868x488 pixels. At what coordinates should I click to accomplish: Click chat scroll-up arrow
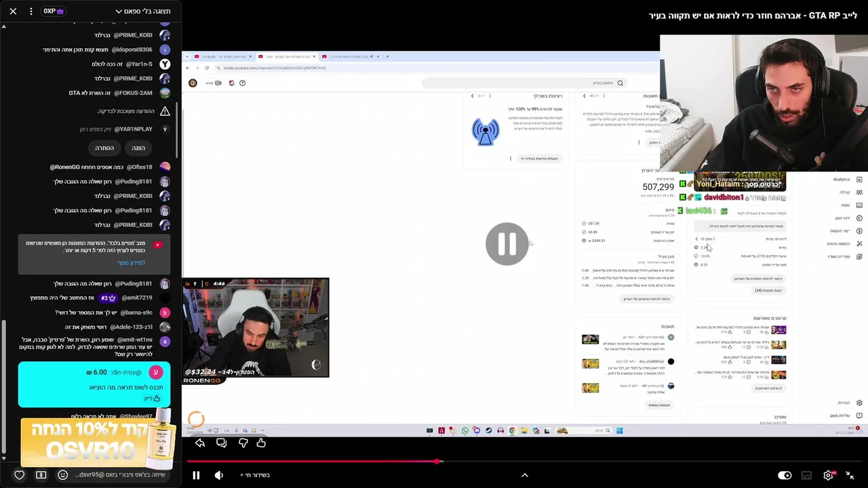pyautogui.click(x=3, y=26)
